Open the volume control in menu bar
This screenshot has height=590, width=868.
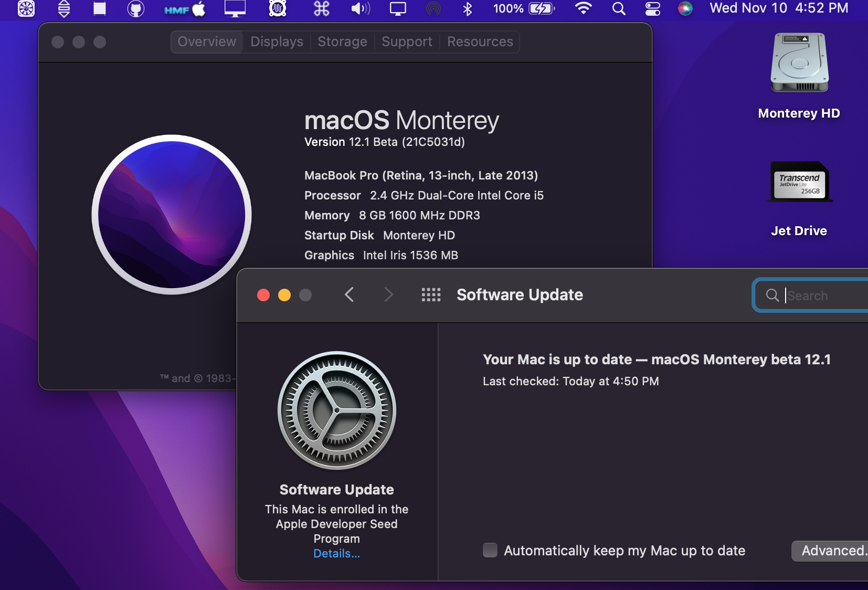point(361,8)
